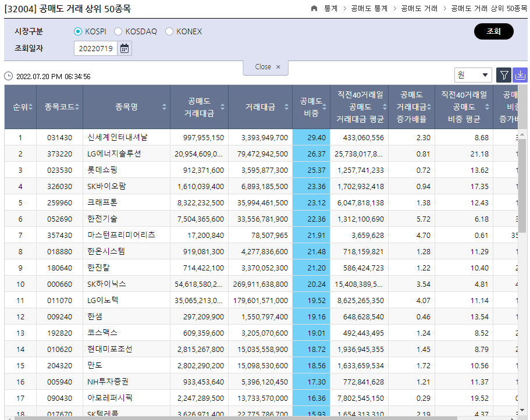Sort by 직전40거래일 공매도 거래대금 평균 arrows
This screenshot has height=420, width=530.
point(385,107)
